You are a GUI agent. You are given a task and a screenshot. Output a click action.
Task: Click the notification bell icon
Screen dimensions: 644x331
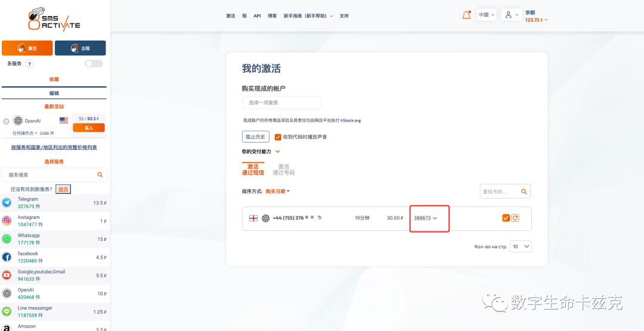pyautogui.click(x=466, y=16)
